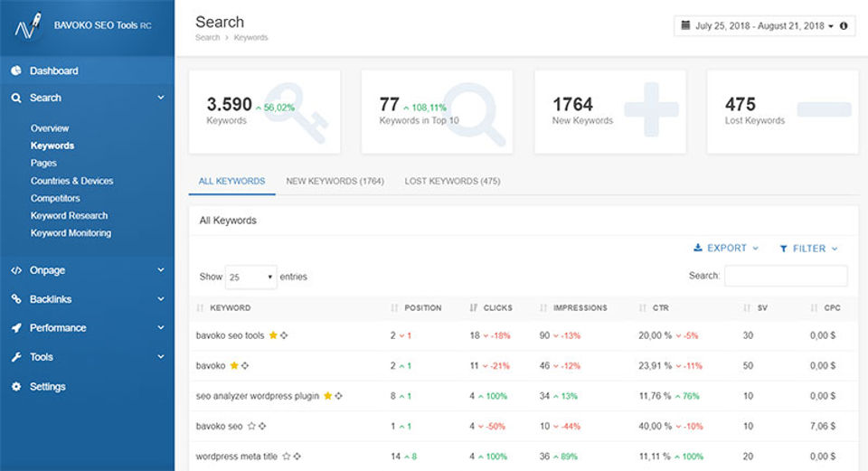This screenshot has height=471, width=868.
Task: Open the Dashboard menu item
Action: click(x=88, y=71)
